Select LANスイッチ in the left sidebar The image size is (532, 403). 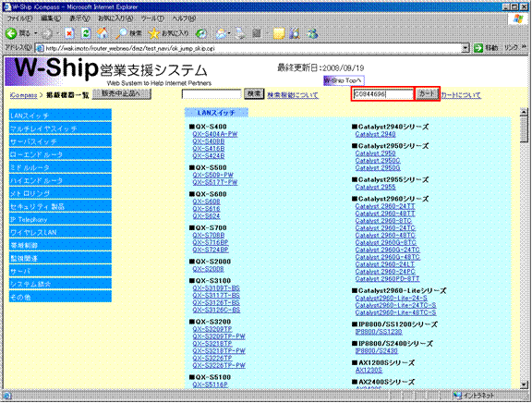pyautogui.click(x=60, y=116)
